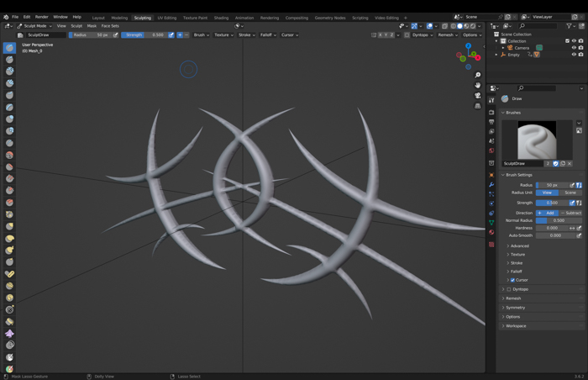The image size is (588, 380).
Task: Click the SculptDraw brush preview thumbnail
Action: pyautogui.click(x=538, y=140)
